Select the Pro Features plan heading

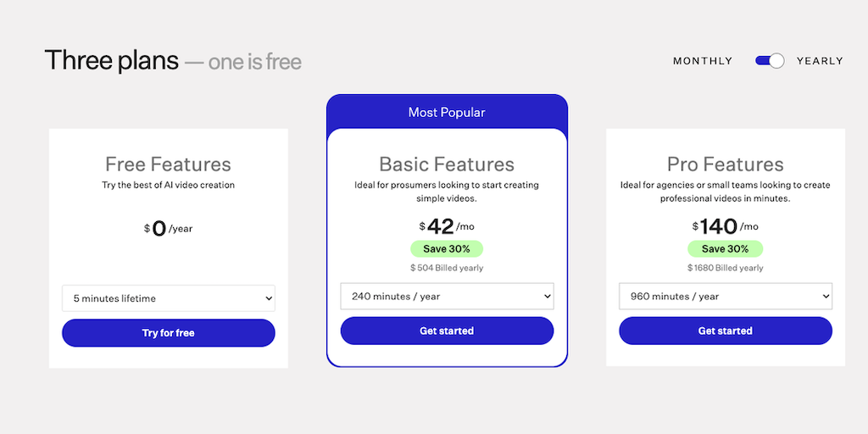click(726, 164)
